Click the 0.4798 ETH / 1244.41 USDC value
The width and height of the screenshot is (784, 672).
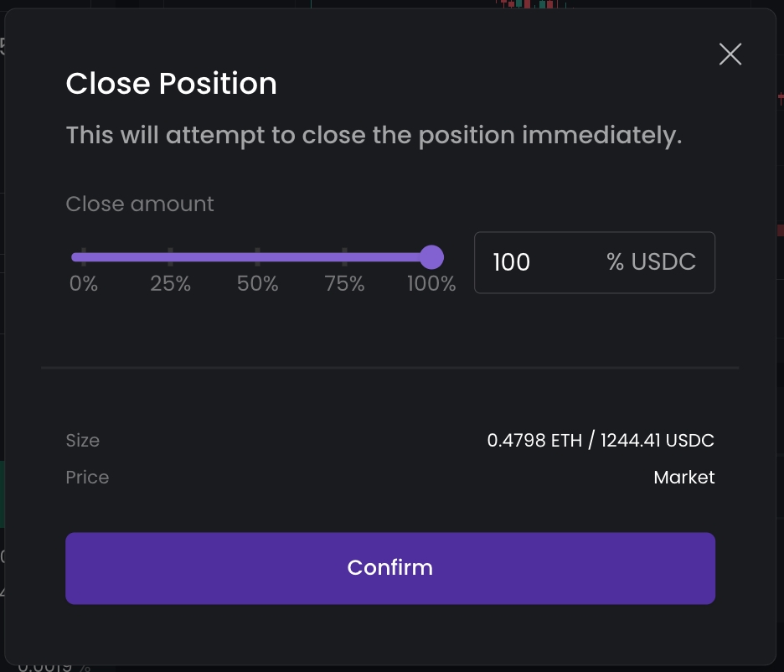click(x=601, y=440)
